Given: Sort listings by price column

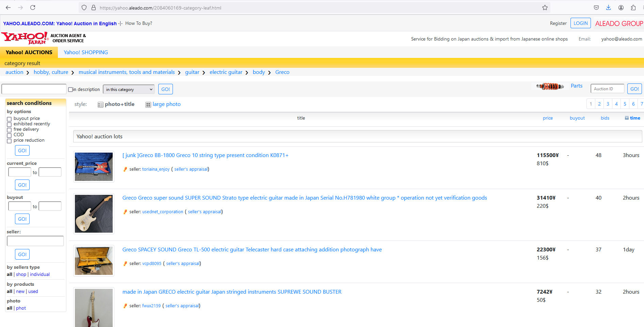Looking at the screenshot, I should click(548, 118).
